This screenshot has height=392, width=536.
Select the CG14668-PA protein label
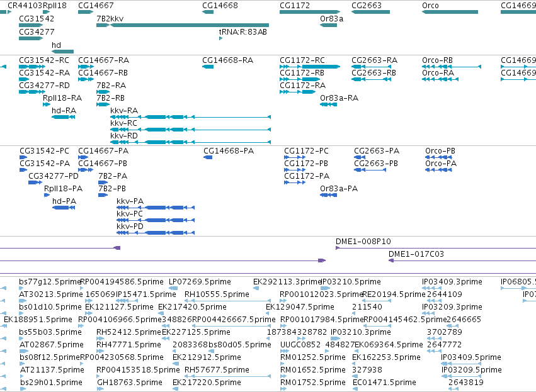(x=229, y=151)
